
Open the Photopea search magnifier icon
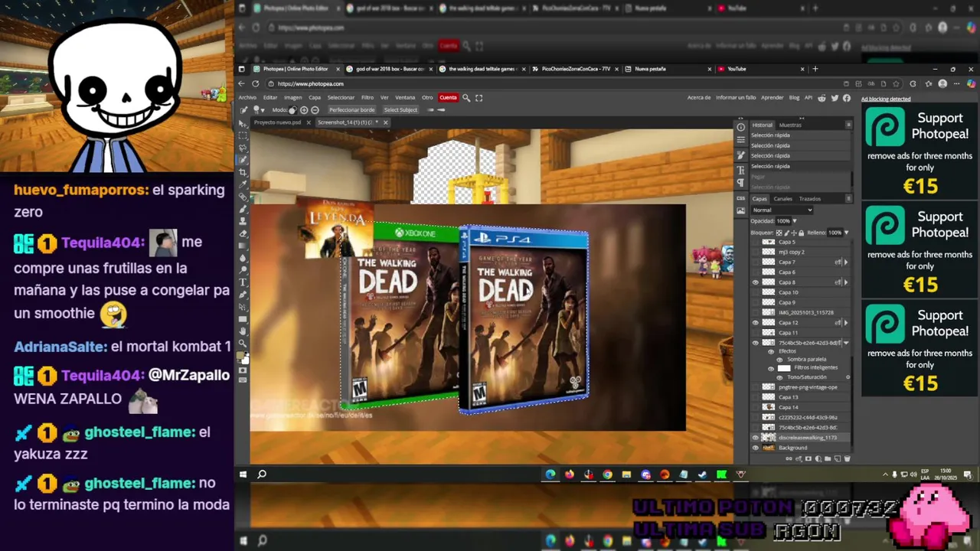(x=466, y=98)
